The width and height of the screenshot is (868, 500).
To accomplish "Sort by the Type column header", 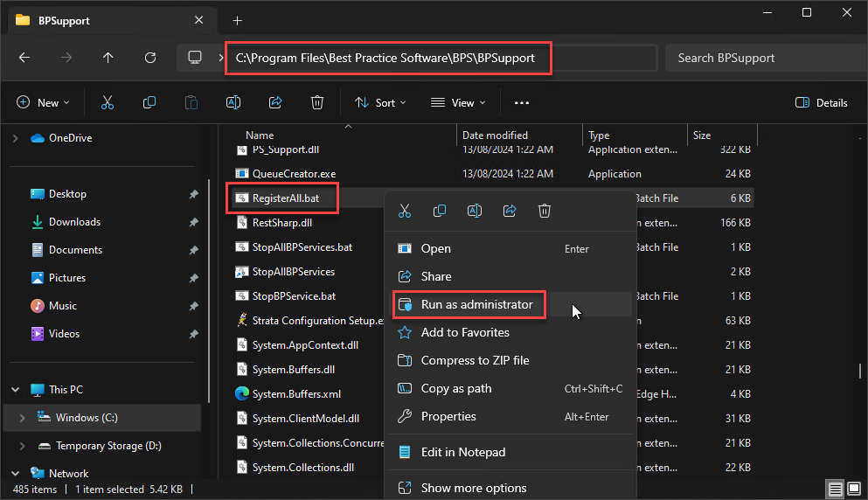I will click(x=599, y=135).
